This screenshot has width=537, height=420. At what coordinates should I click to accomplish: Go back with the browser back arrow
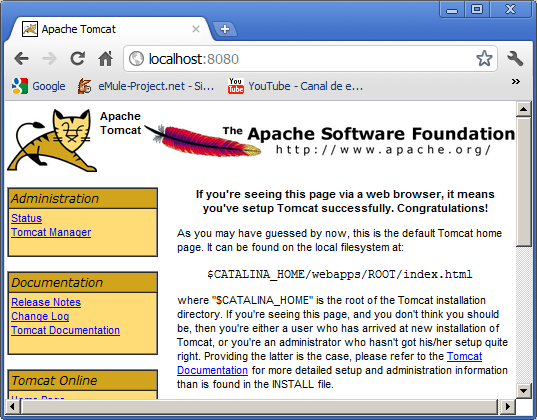click(21, 59)
